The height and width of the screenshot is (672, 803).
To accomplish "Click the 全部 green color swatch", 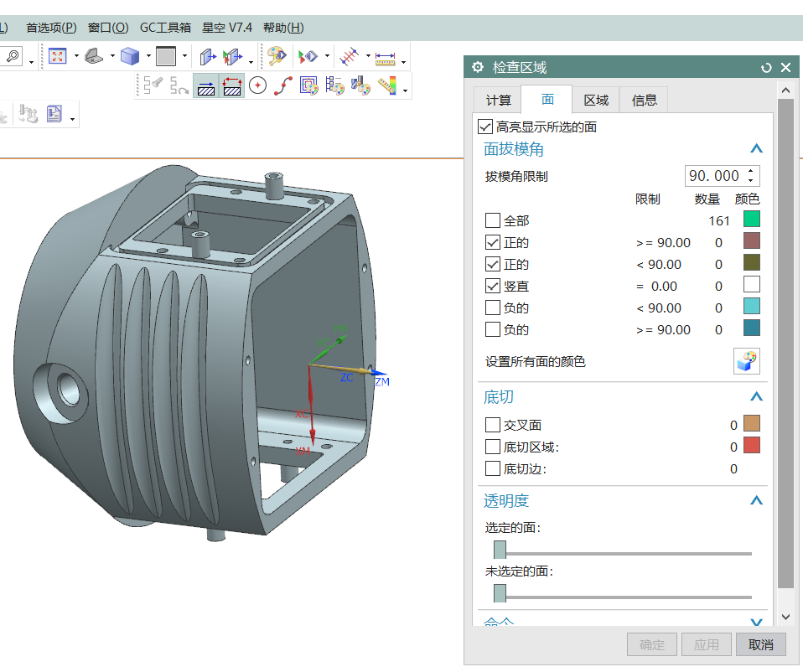I will (x=751, y=220).
